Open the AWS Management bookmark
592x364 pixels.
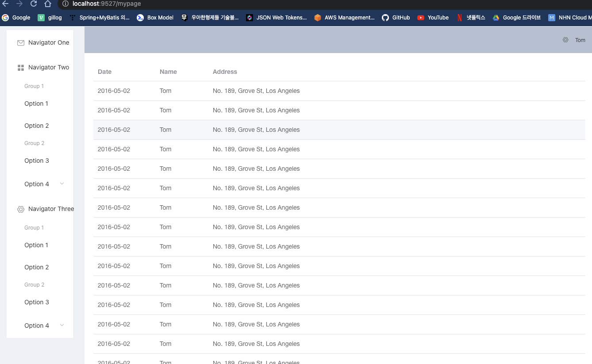tap(344, 18)
